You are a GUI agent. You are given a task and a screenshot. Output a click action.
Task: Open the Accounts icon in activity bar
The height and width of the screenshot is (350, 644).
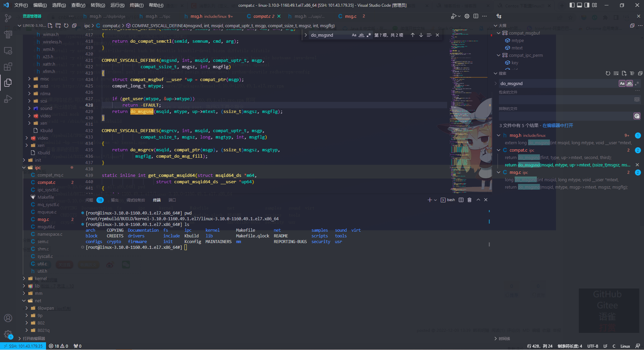(8, 318)
